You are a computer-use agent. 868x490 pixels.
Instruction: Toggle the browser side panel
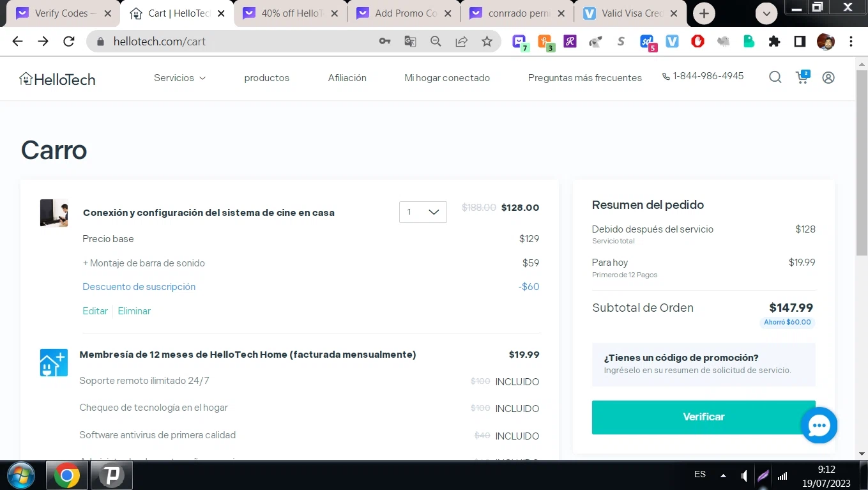800,42
